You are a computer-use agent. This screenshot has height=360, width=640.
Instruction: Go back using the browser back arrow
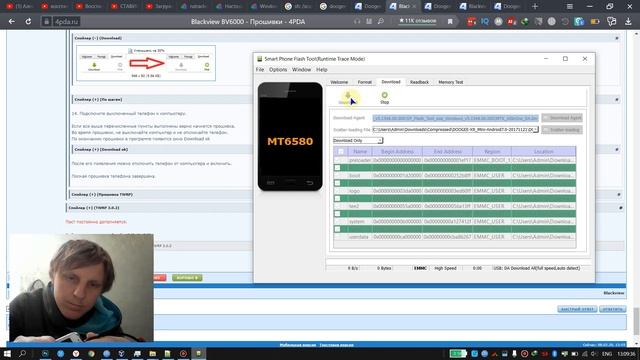(11, 21)
